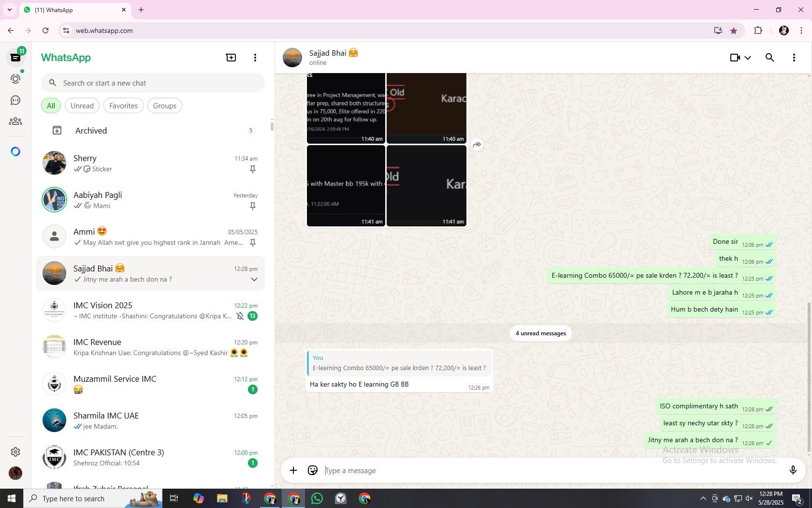Screen dimensions: 812x508
Task: Reload the WhatsApp web page
Action: click(45, 30)
